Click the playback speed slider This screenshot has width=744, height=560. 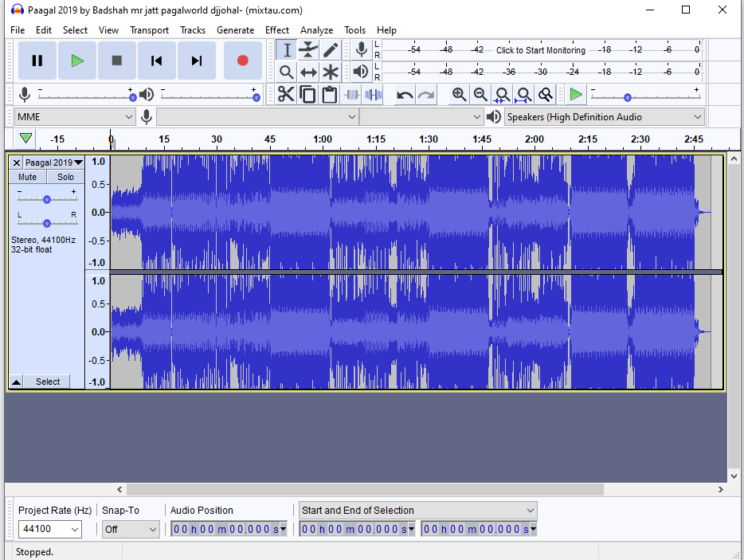click(645, 97)
